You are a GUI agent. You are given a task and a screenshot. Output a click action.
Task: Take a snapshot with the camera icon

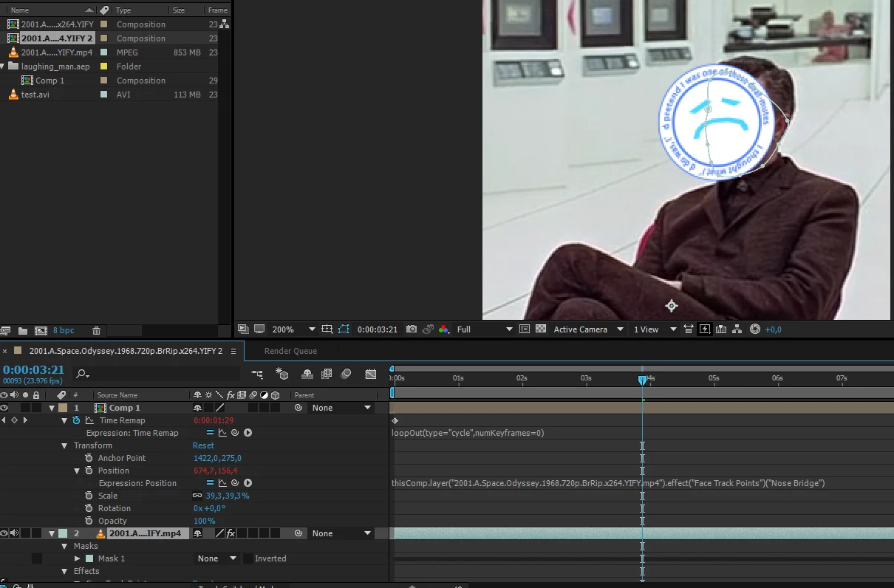click(x=412, y=329)
